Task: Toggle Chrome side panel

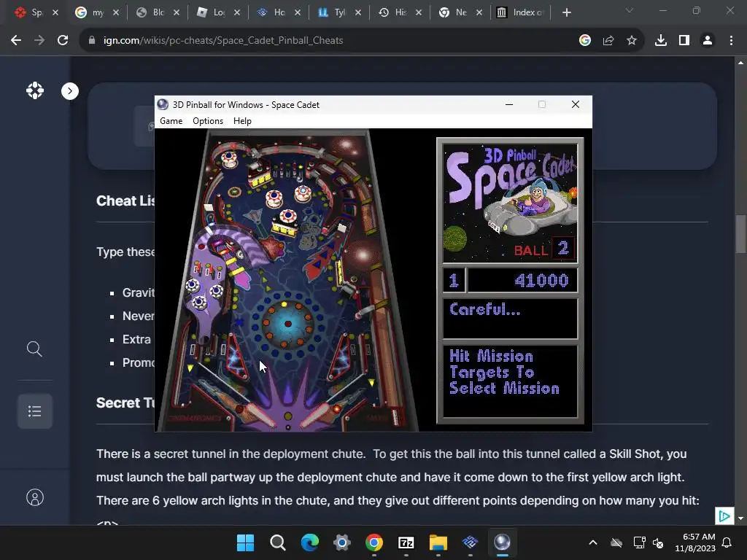Action: [684, 41]
